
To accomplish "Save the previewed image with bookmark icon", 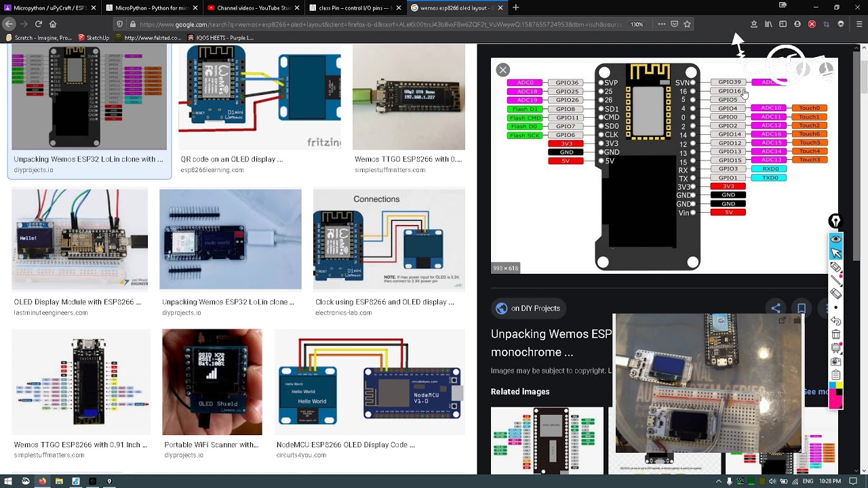I will 802,308.
